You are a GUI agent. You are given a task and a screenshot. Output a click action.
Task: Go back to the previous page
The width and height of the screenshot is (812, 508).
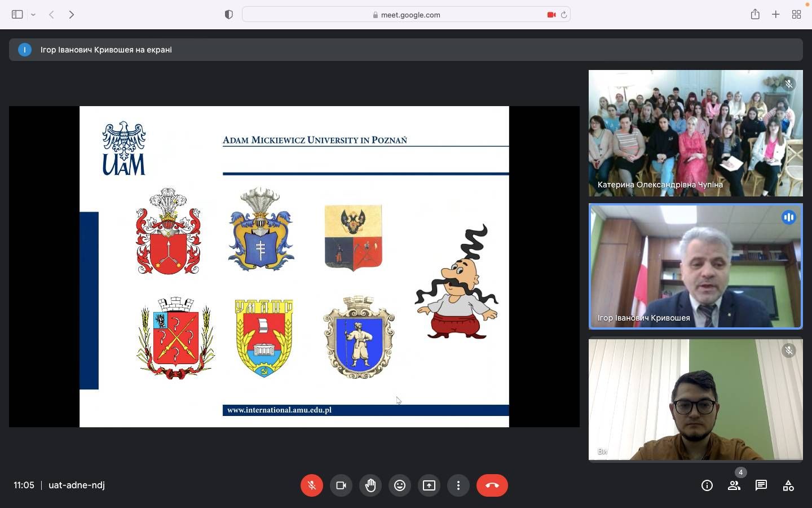51,15
